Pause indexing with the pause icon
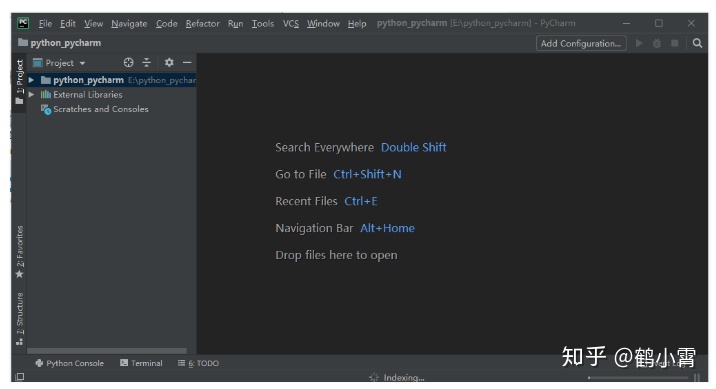Screen dimensions: 716x389 (x=697, y=378)
